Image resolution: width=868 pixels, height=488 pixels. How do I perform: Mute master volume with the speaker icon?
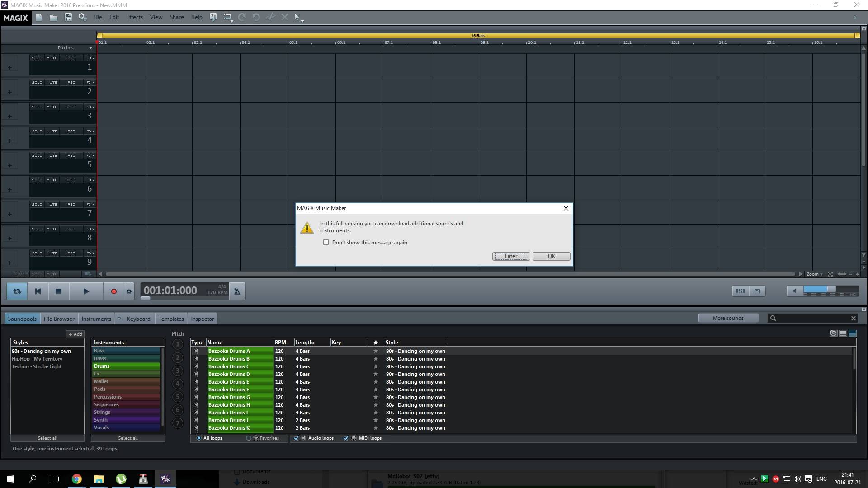[795, 291]
